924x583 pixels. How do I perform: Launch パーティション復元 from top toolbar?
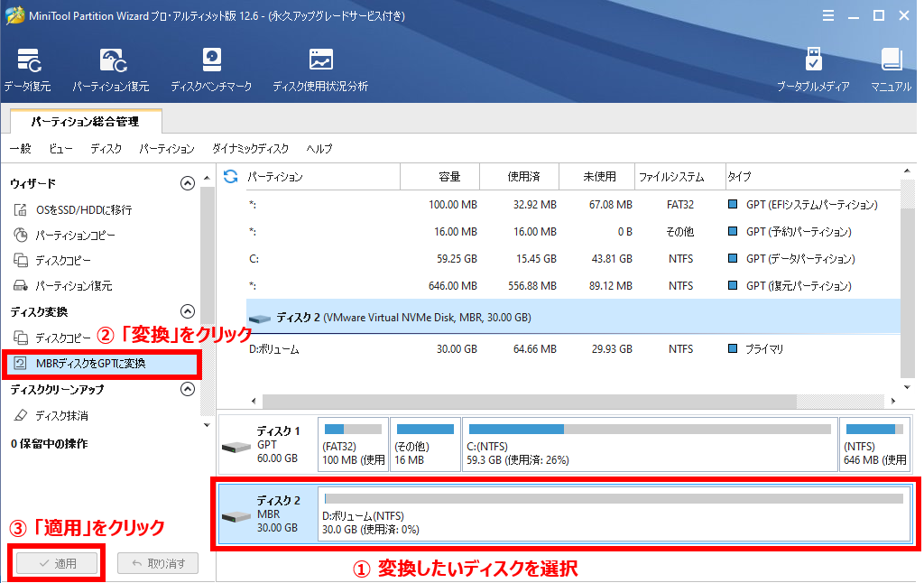pyautogui.click(x=111, y=70)
